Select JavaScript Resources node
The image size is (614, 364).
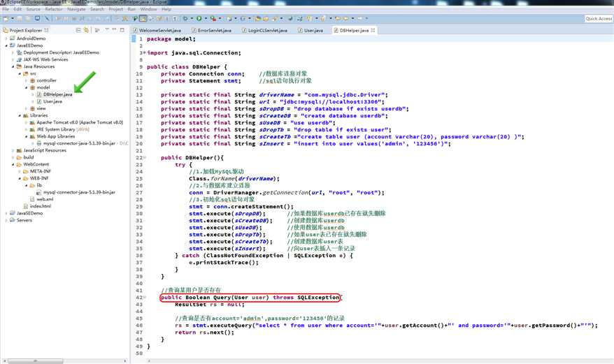45,150
